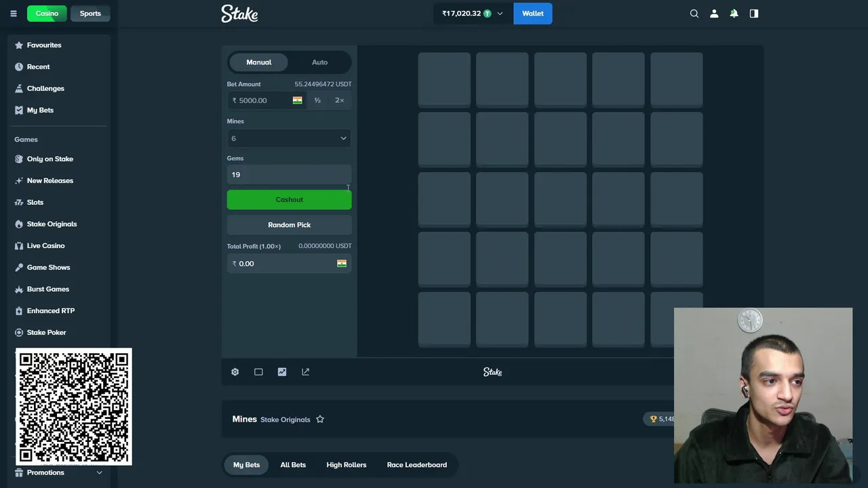The height and width of the screenshot is (488, 868).
Task: Toggle the right sidebar panel icon
Action: coord(753,14)
